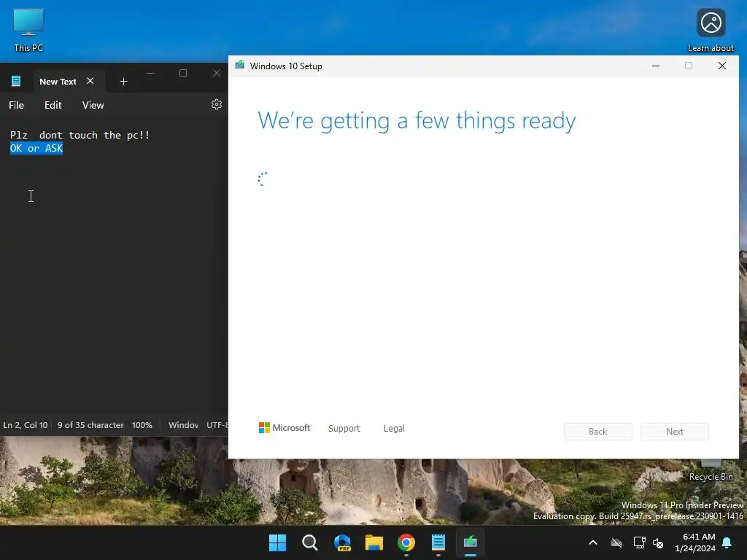Open File Explorer from taskbar
The image size is (747, 560).
(374, 542)
